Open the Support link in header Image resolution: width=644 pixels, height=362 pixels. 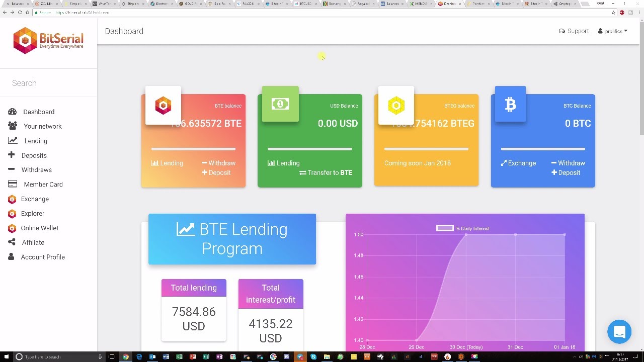point(574,31)
